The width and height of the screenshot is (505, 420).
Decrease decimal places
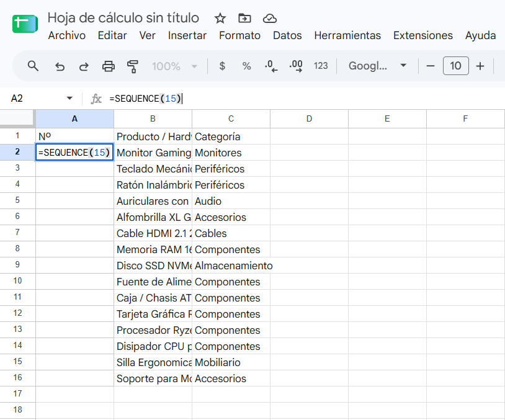pos(271,66)
